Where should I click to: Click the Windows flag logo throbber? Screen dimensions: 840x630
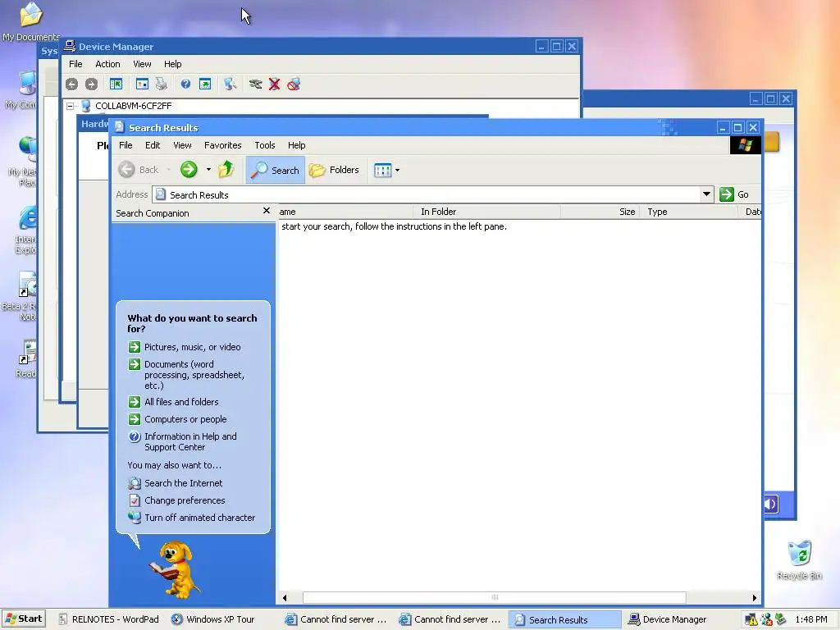[745, 145]
